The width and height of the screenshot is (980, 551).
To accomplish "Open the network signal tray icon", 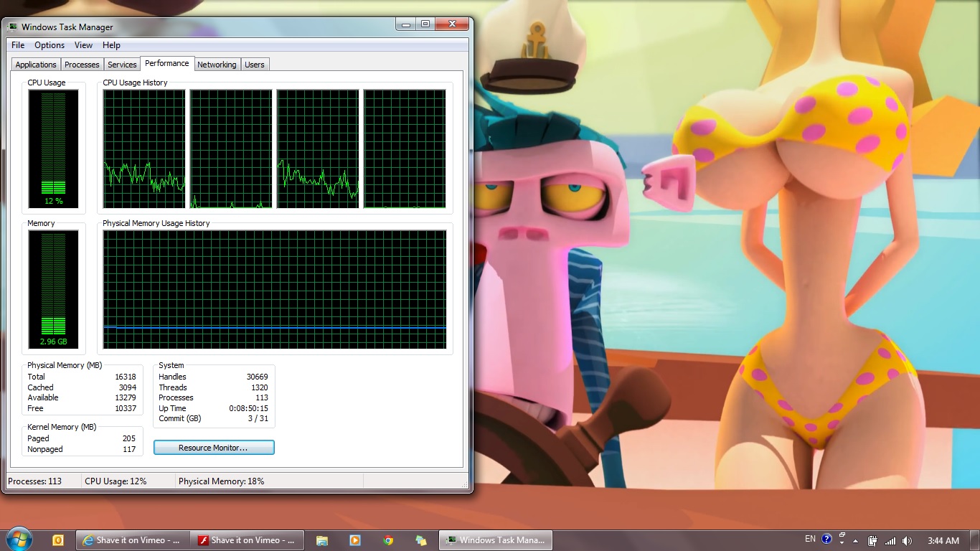I will pos(890,540).
